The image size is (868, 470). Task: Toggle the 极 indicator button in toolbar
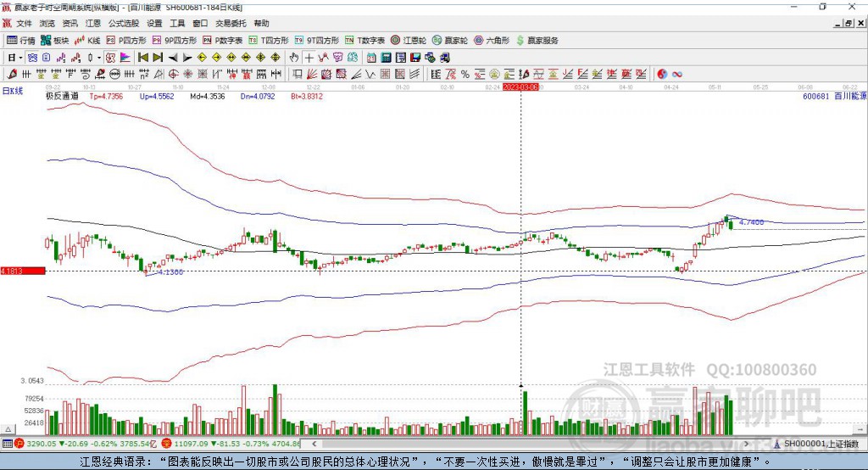click(x=111, y=58)
